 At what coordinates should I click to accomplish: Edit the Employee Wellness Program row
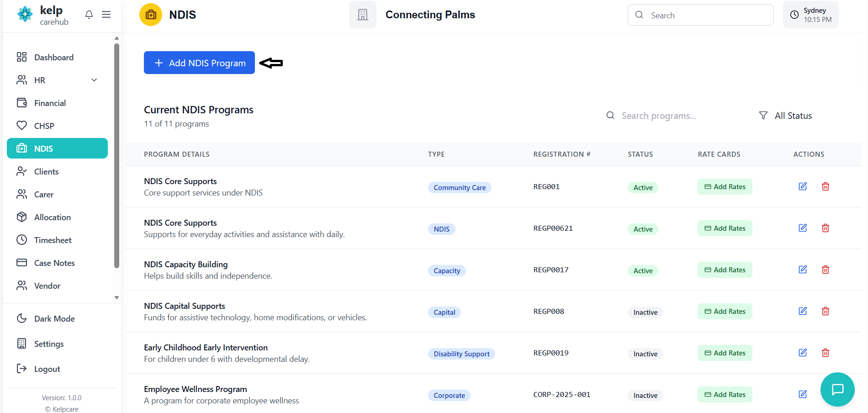click(802, 394)
